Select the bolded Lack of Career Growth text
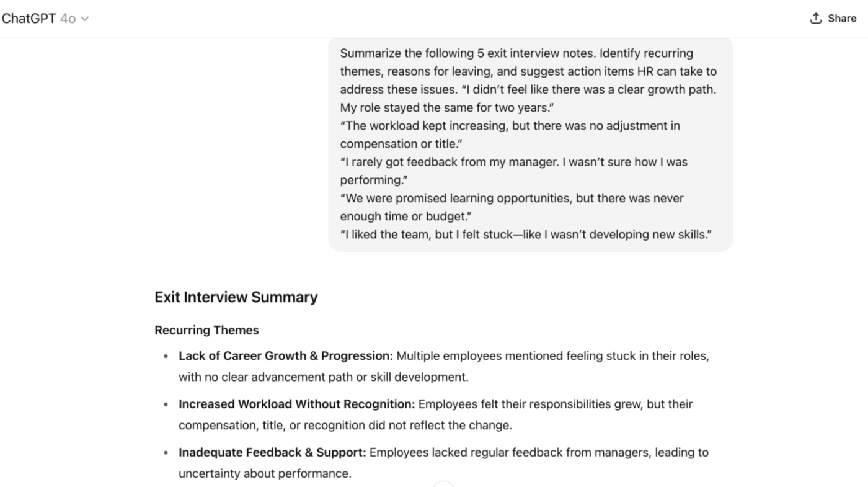The height and width of the screenshot is (487, 868). coord(285,355)
